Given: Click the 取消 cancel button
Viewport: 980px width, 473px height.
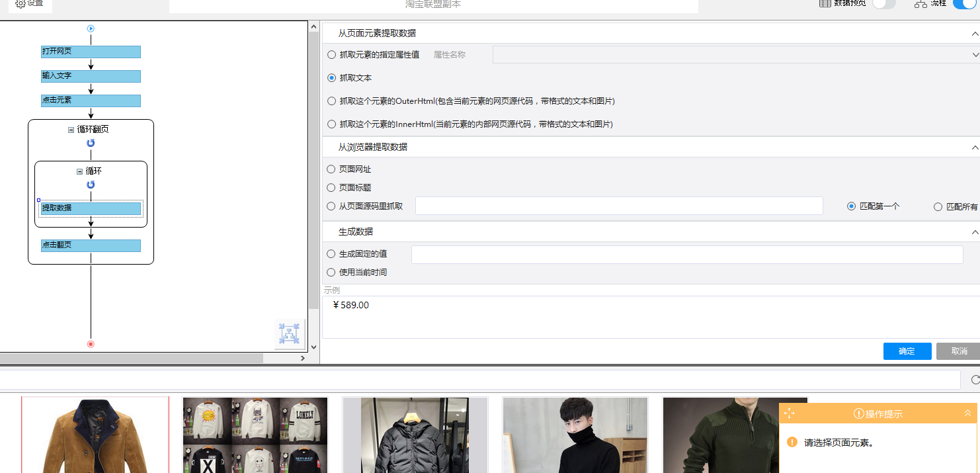Looking at the screenshot, I should [958, 351].
